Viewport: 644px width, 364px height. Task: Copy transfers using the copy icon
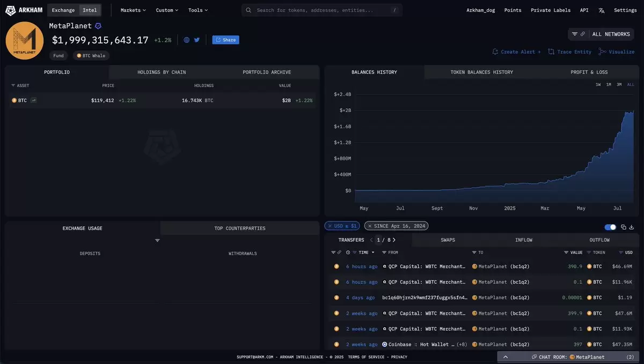point(624,227)
